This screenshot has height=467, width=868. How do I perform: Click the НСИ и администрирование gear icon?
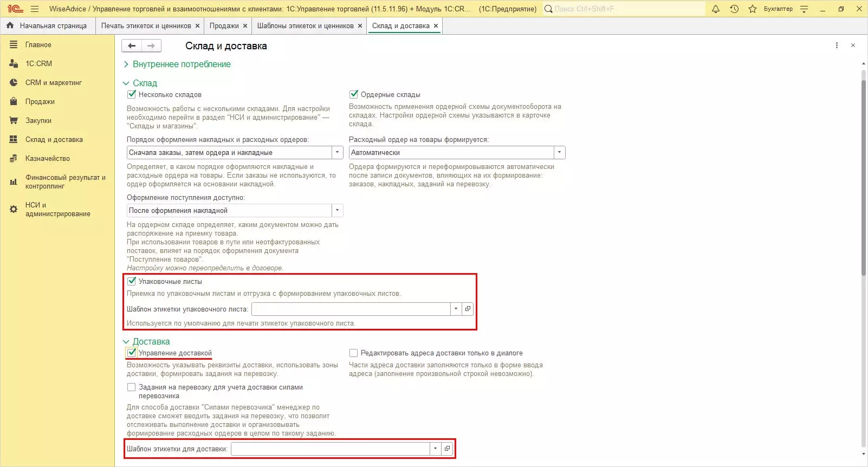tap(14, 209)
